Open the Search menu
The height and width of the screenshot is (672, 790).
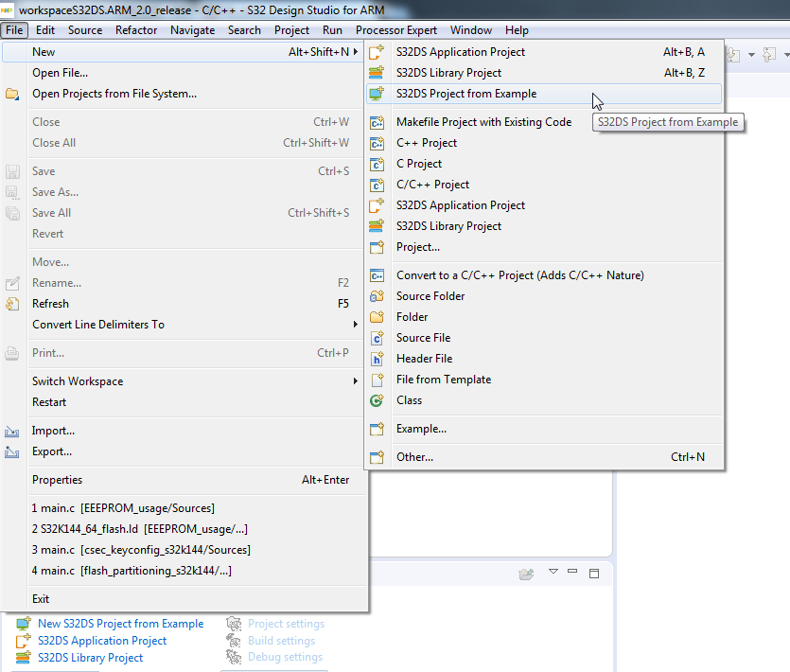pos(244,30)
